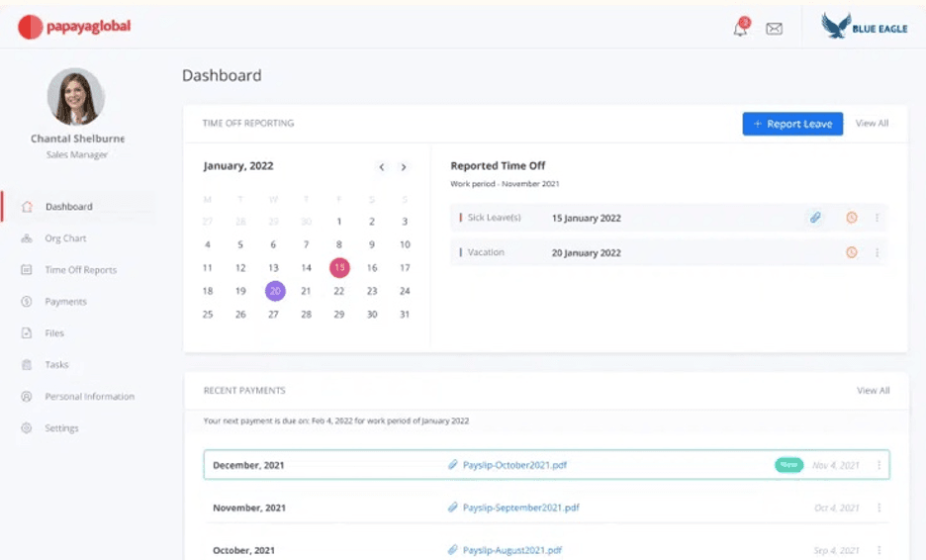Image resolution: width=926 pixels, height=560 pixels.
Task: Open the Sick Leave row options menu
Action: click(x=877, y=218)
